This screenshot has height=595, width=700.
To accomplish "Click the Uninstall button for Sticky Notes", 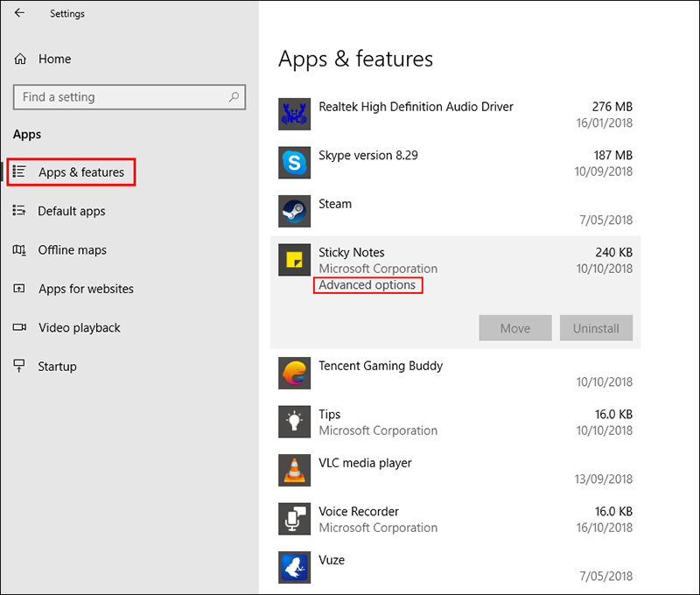I will (596, 328).
